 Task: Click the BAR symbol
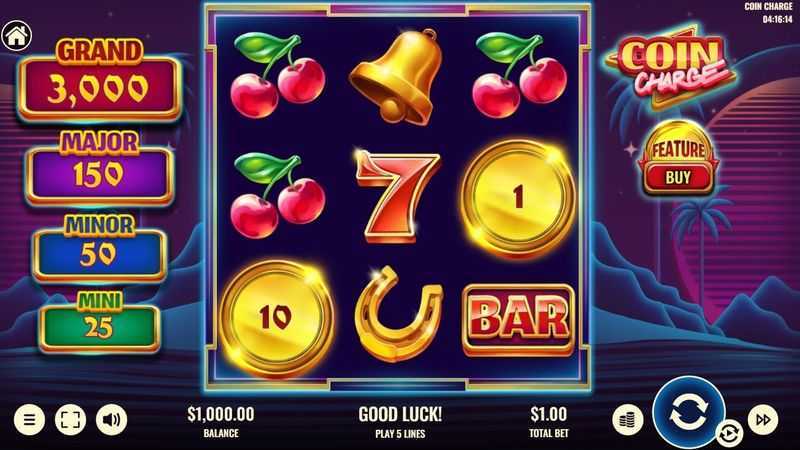tap(518, 319)
